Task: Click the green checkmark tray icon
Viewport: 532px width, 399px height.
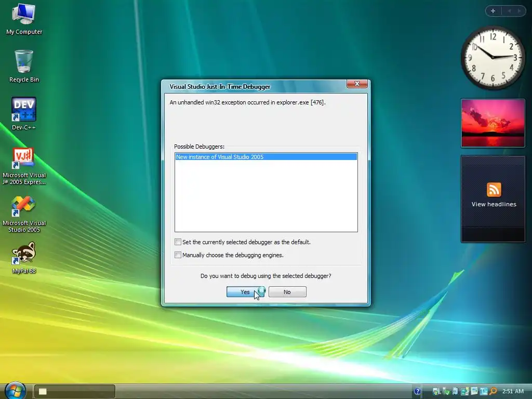Action: point(446,391)
